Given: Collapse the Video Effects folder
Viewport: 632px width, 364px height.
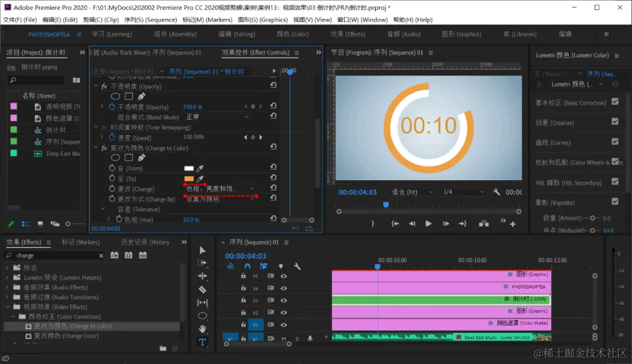Looking at the screenshot, I should tap(7, 307).
